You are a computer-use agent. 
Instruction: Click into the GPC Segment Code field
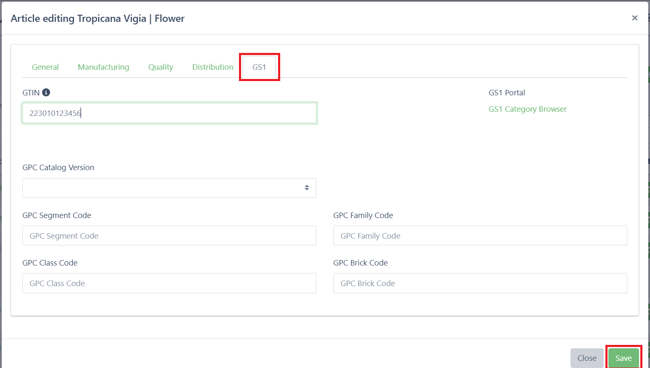[170, 236]
